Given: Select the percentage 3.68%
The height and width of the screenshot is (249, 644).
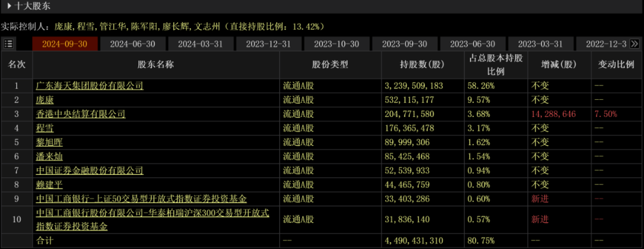Looking at the screenshot, I should (479, 114).
